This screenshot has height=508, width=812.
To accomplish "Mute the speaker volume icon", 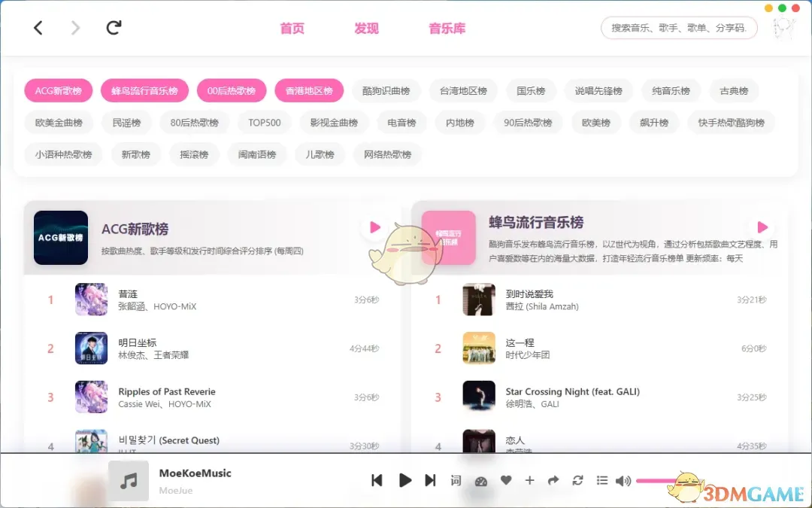I will [x=623, y=480].
